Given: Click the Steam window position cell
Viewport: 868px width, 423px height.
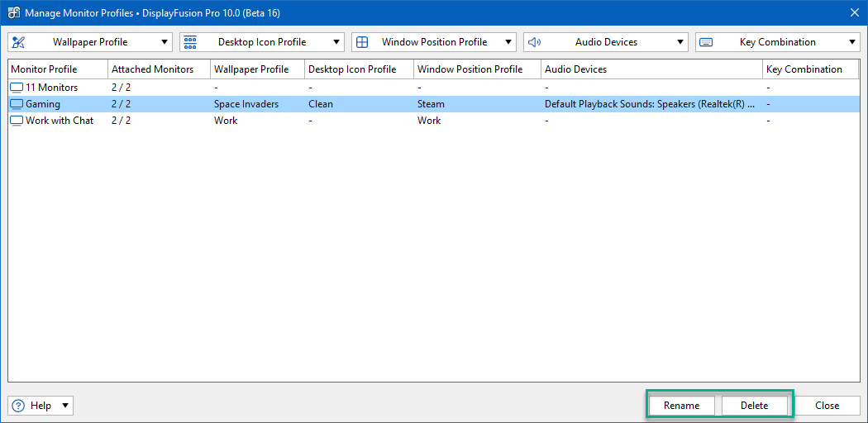Looking at the screenshot, I should tap(431, 104).
